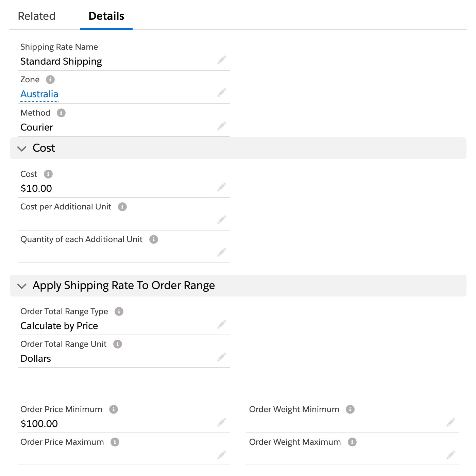This screenshot has width=476, height=476.
Task: Click the info icon next to Zone
Action: tap(50, 80)
